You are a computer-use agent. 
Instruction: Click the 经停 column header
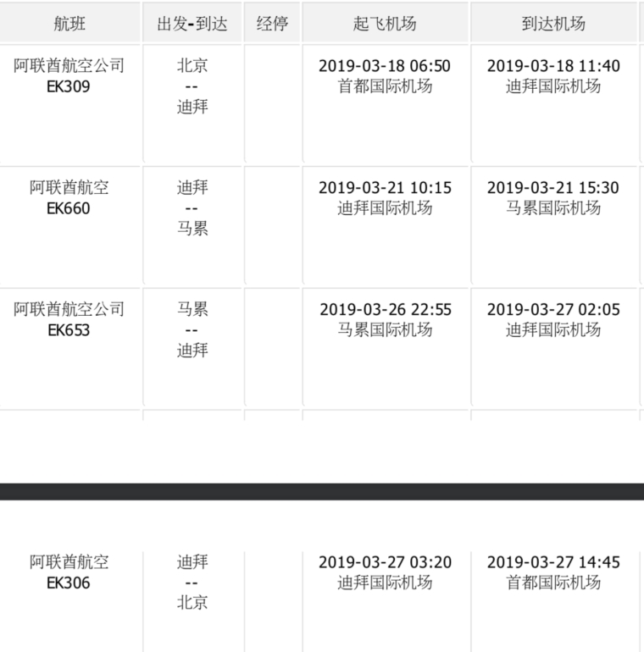tap(272, 24)
